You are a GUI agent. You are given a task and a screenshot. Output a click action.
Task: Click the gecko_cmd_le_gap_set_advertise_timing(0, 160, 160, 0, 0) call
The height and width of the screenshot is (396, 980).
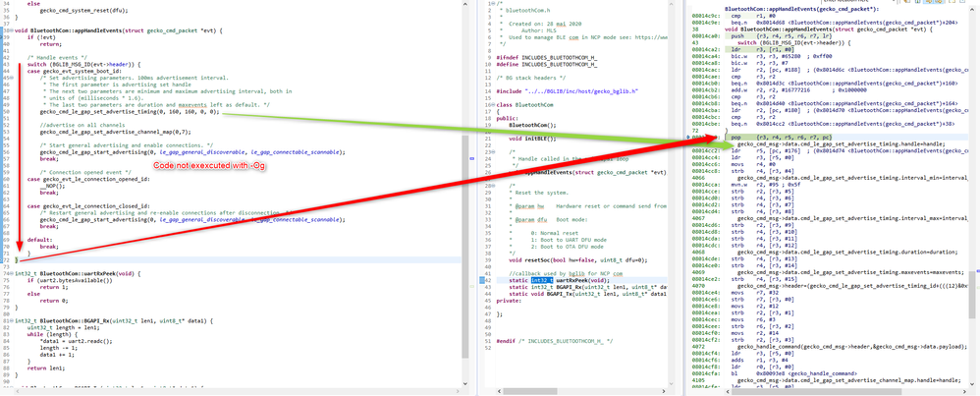point(130,112)
